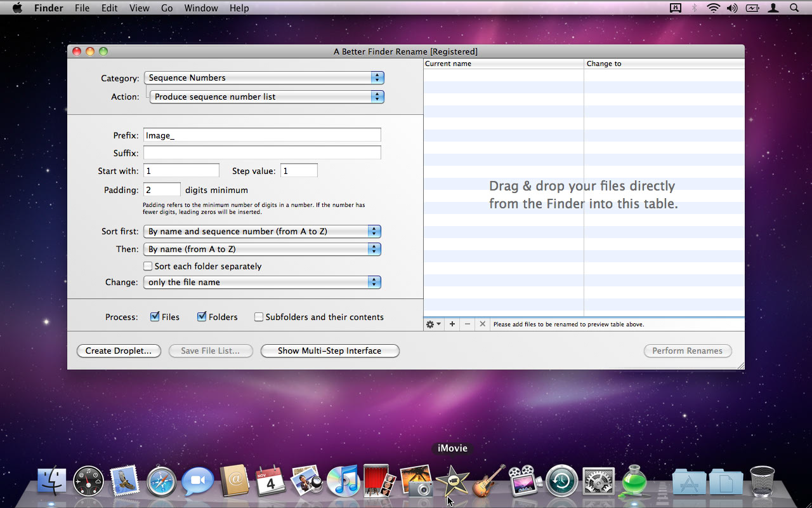The height and width of the screenshot is (508, 812).
Task: Uncheck the Folders process checkbox
Action: tap(202, 316)
